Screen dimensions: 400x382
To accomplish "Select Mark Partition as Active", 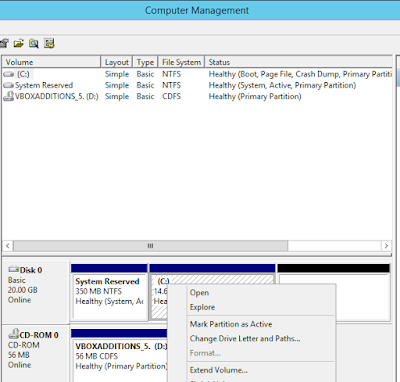I will point(231,324).
